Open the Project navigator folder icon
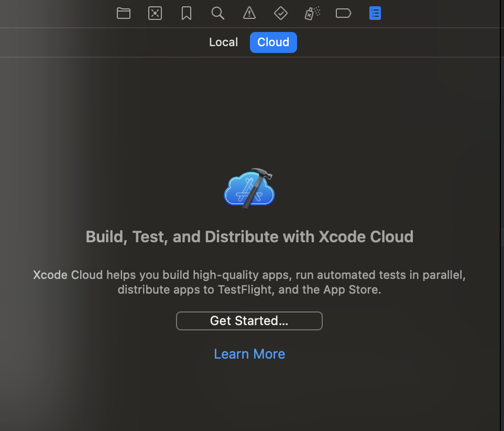This screenshot has width=504, height=431. click(x=124, y=14)
